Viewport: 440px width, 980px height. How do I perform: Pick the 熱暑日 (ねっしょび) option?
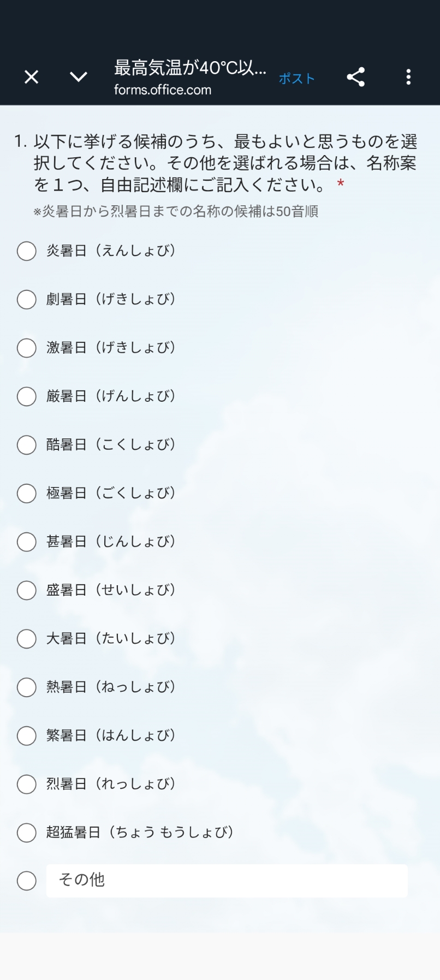point(27,687)
